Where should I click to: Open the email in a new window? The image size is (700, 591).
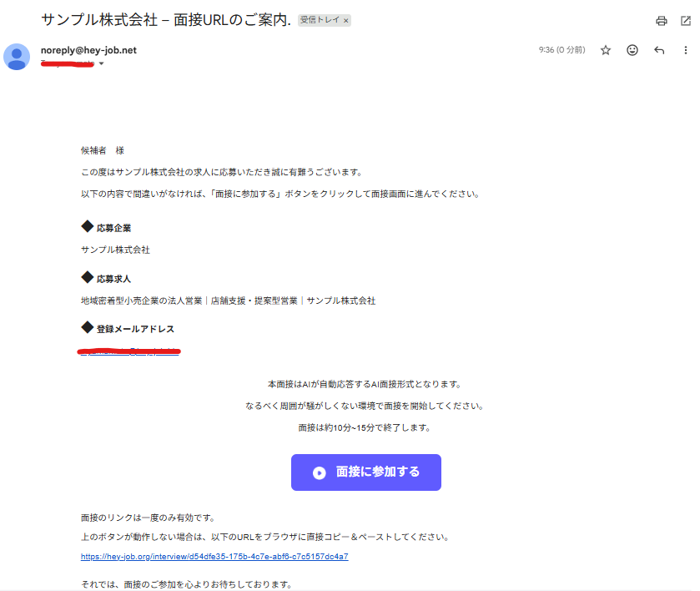tap(686, 21)
